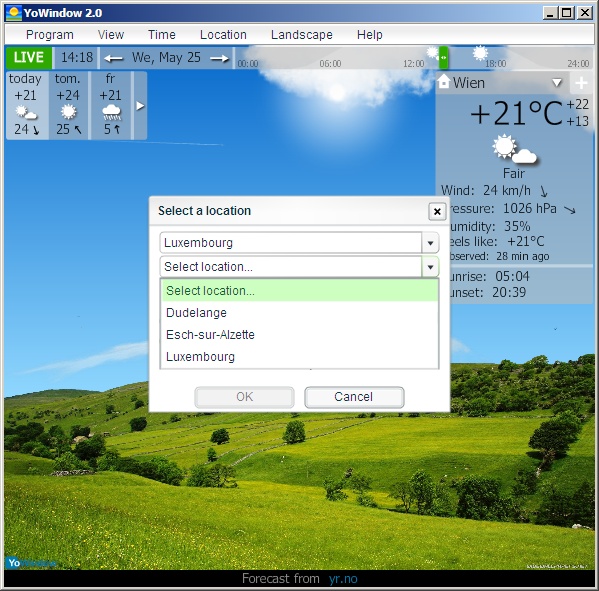
Task: Minimize the YoWindow window
Action: tap(550, 13)
